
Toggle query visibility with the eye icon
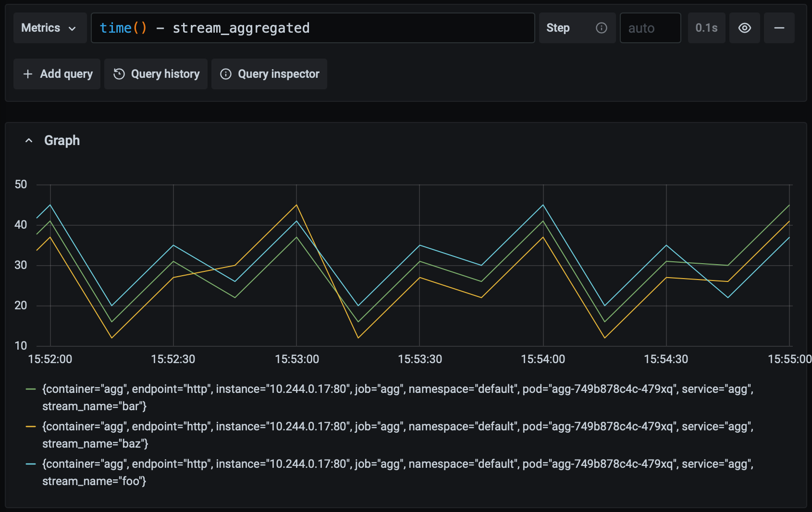tap(744, 28)
